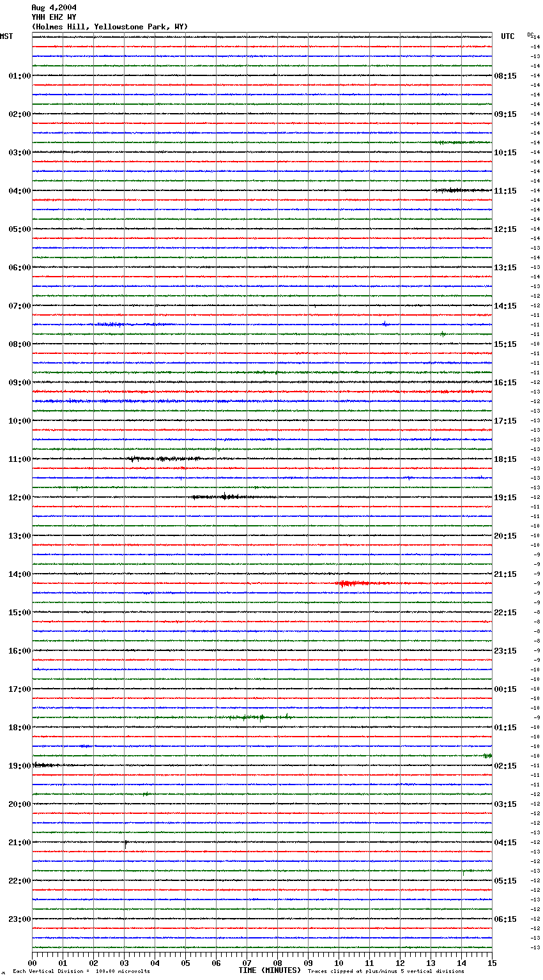543x980 pixels.
Task: Click the 11:15 UTC time label
Action: (505, 191)
